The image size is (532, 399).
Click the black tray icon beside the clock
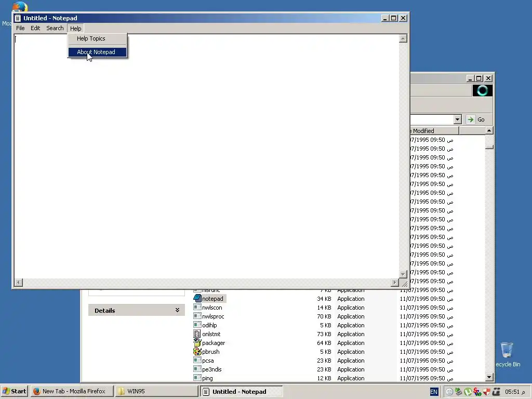click(496, 392)
